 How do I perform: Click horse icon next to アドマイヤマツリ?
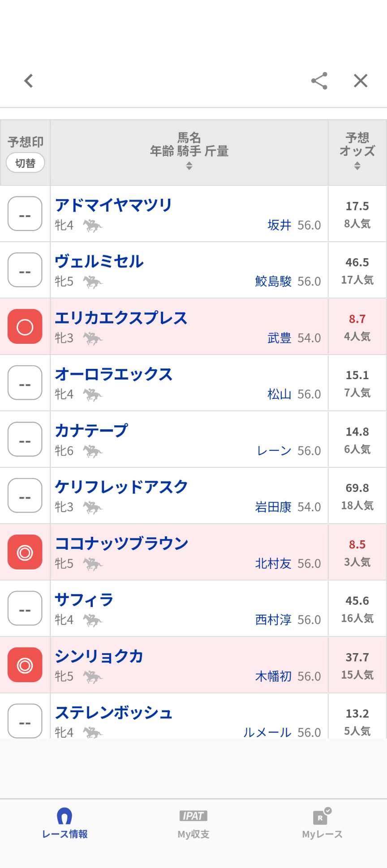point(93,226)
